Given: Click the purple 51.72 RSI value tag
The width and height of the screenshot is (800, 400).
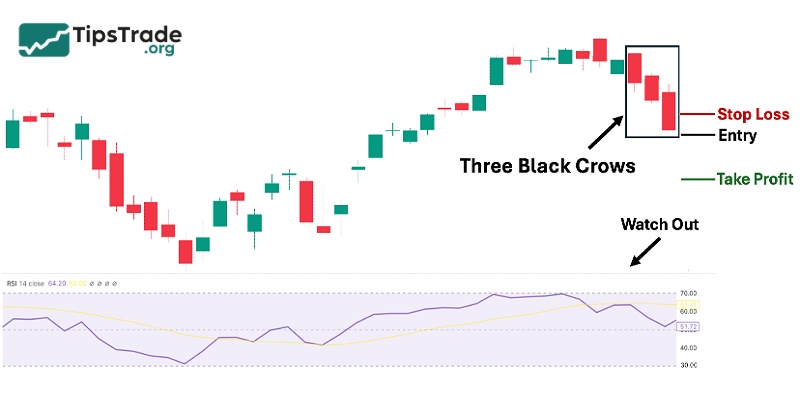Looking at the screenshot, I should pyautogui.click(x=688, y=327).
